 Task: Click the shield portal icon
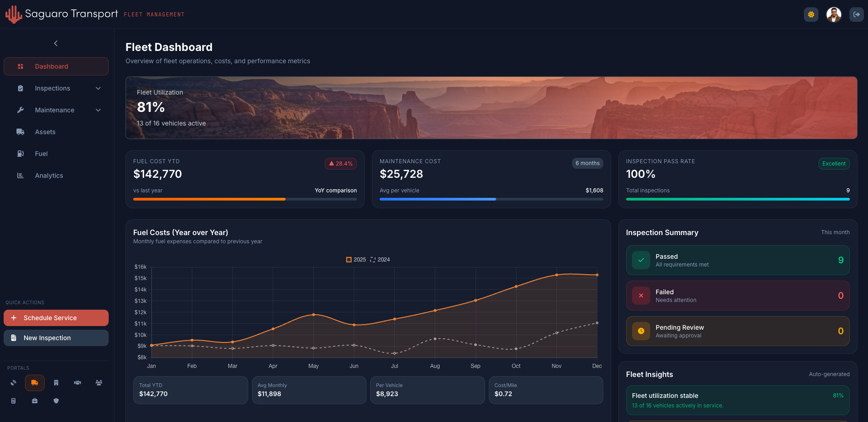56,401
